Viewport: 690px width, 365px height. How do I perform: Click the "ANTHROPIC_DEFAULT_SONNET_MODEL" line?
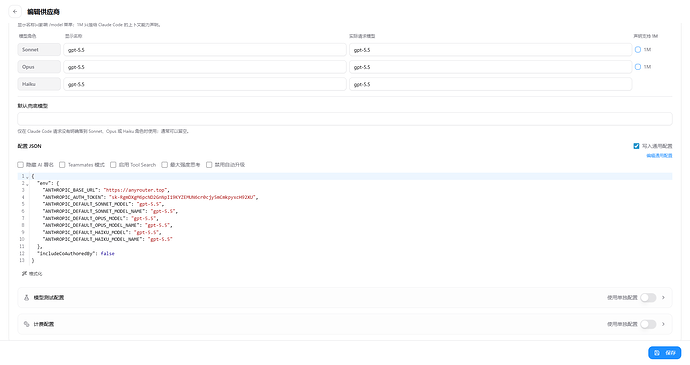click(x=103, y=204)
